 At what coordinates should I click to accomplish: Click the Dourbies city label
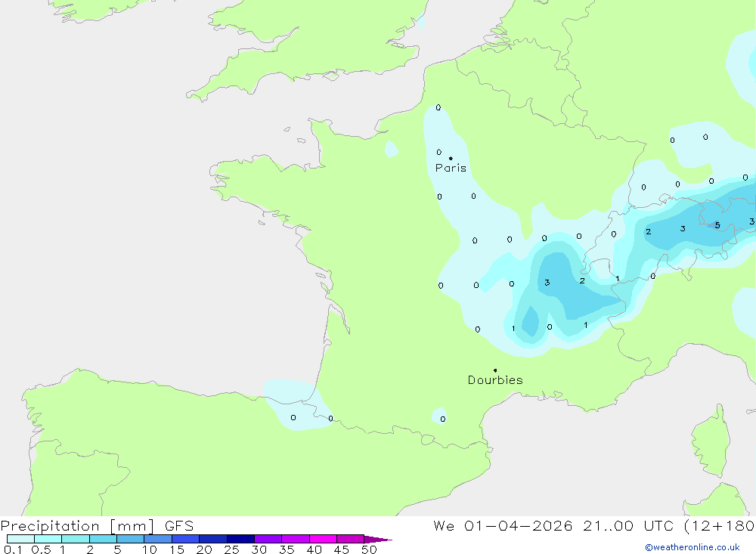[x=495, y=380]
